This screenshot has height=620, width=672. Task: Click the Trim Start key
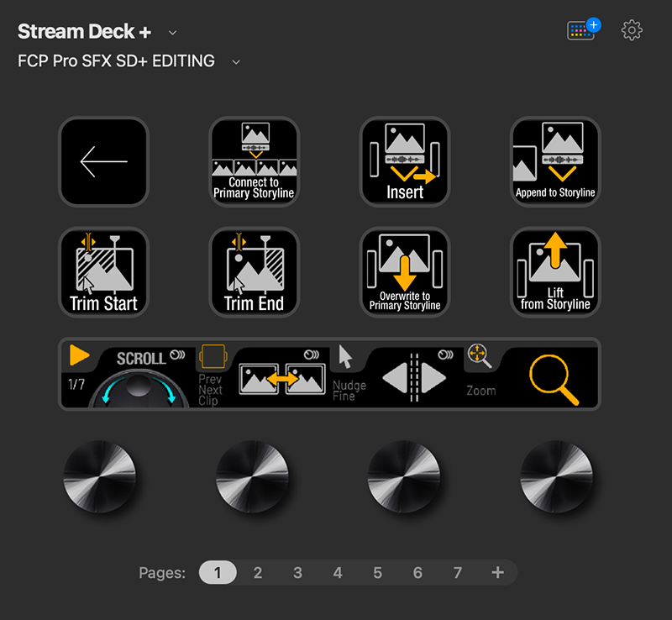104,272
